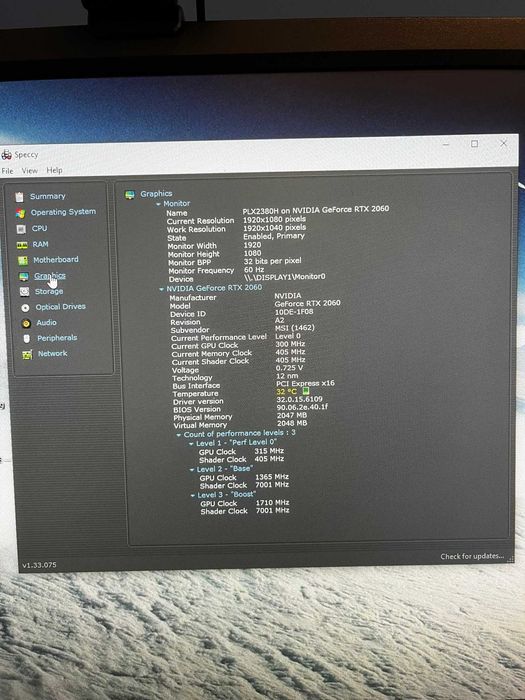Select Bus Interface PCI Express x16 value
525x700 pixels.
pos(305,383)
